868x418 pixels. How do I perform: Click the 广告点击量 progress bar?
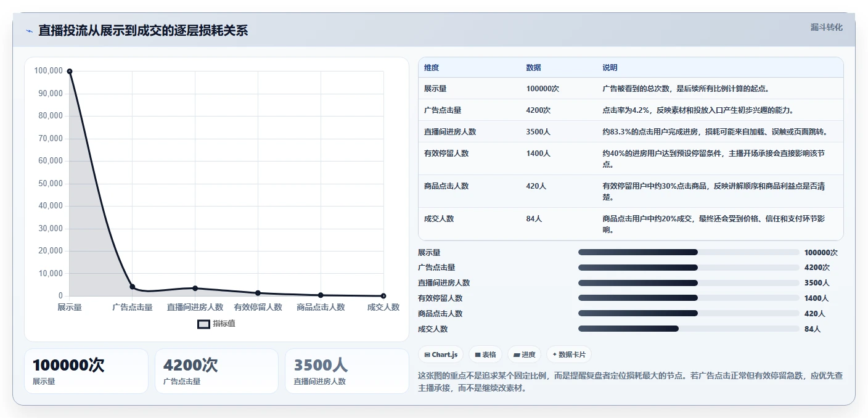[x=689, y=268]
